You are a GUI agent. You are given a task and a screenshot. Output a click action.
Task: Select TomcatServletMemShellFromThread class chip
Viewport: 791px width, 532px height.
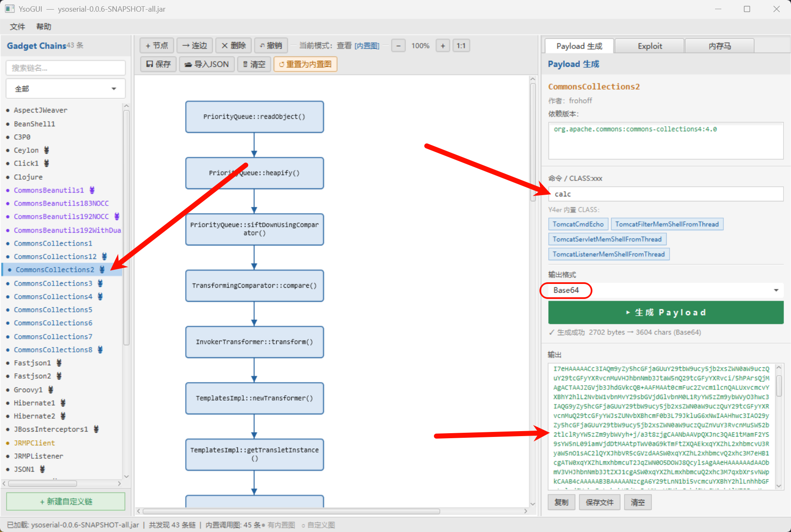[607, 239]
